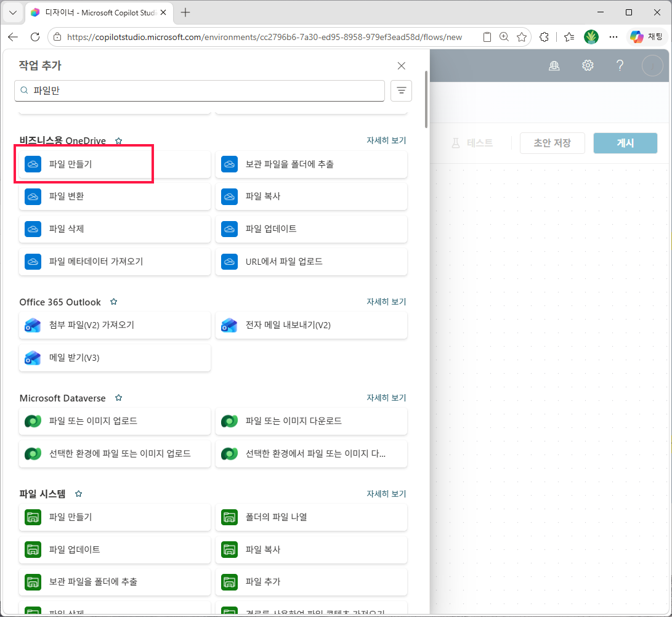Screen dimensions: 672x617
Task: Open the Copilot 채팅 button
Action: point(647,37)
